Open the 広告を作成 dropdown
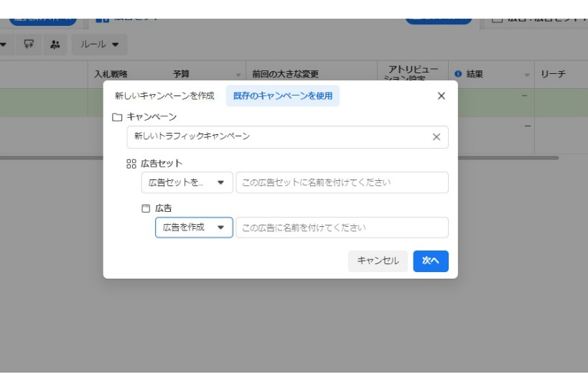Screen dimensions: 588x392 pyautogui.click(x=194, y=228)
